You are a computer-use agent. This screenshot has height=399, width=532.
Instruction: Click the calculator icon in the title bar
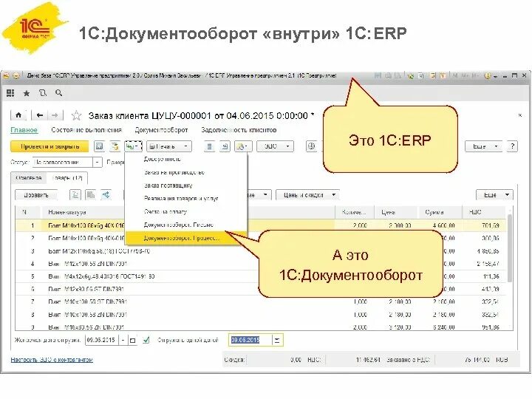coord(432,76)
